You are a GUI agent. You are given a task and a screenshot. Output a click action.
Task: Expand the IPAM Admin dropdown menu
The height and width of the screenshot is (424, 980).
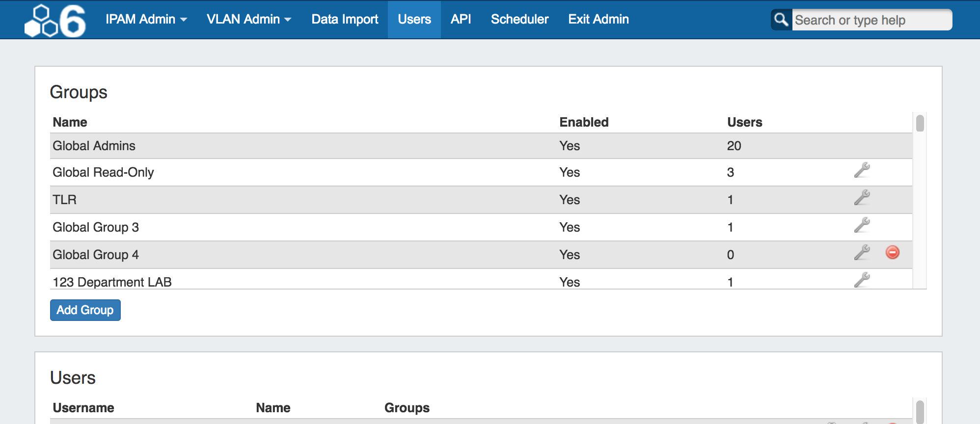146,19
